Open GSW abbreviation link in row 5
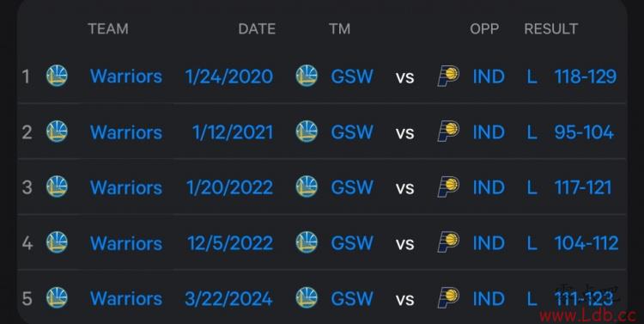Screen dimensions: 644x324 click(352, 299)
